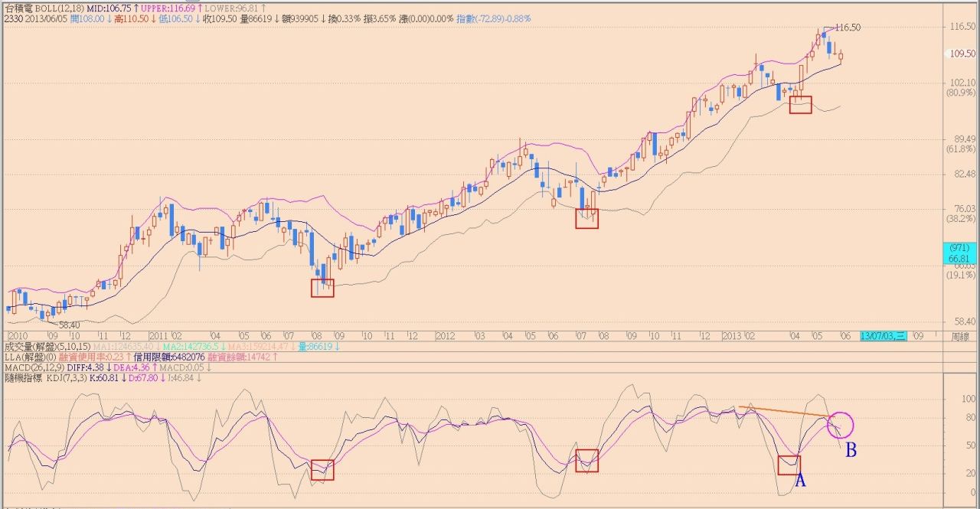Click the highlighted 13/07/03 date marker
Viewport: 980px width, 509px height.
(x=883, y=336)
